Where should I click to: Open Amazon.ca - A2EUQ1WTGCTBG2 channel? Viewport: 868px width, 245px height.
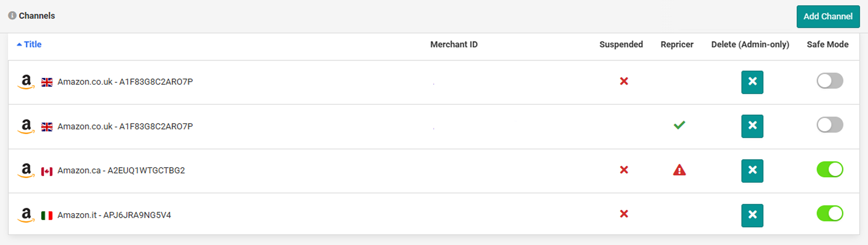click(x=121, y=171)
